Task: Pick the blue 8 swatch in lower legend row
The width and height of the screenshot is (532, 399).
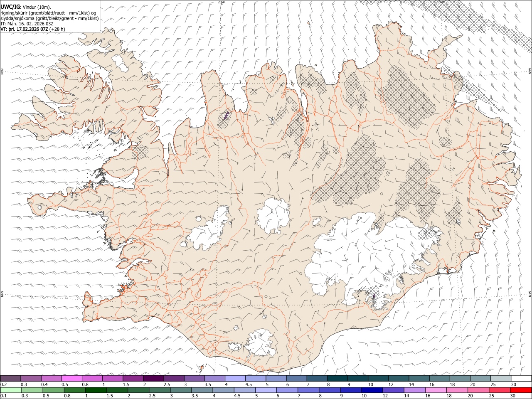Action: click(x=329, y=390)
